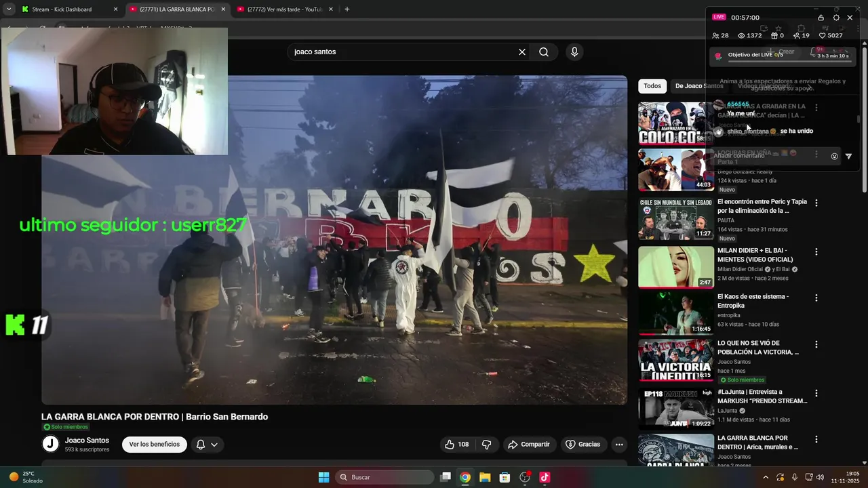Start voice search with the microphone icon
Screen dimensions: 868x488
574,52
